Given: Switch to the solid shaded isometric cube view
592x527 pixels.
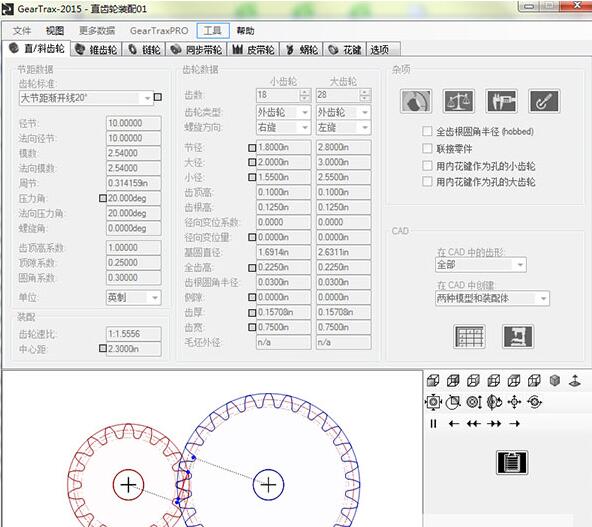Looking at the screenshot, I should click(555, 381).
